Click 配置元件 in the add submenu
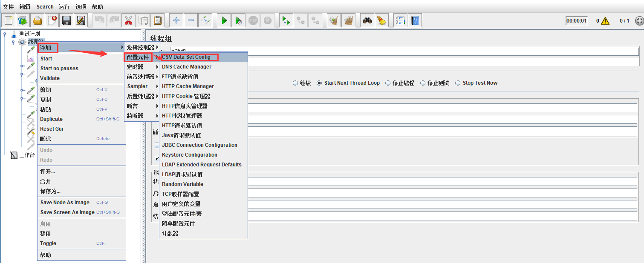 click(142, 57)
